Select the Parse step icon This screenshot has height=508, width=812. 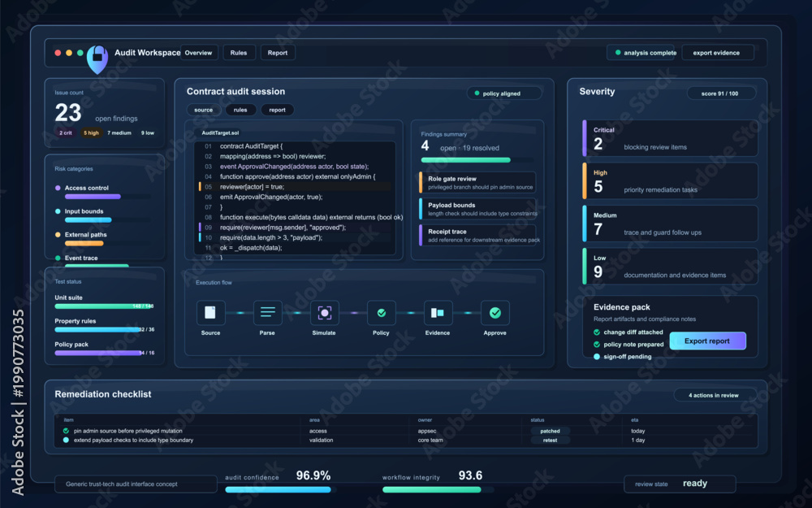267,313
